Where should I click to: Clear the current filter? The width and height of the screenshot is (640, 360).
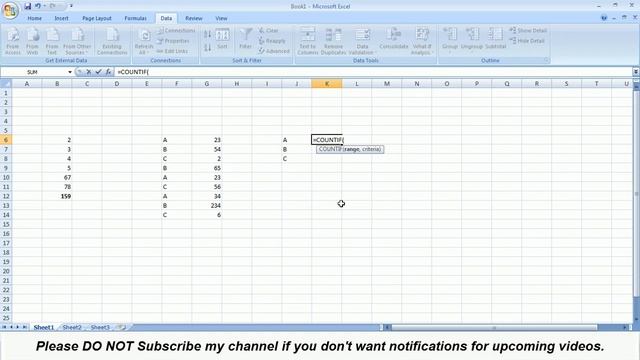pos(268,31)
